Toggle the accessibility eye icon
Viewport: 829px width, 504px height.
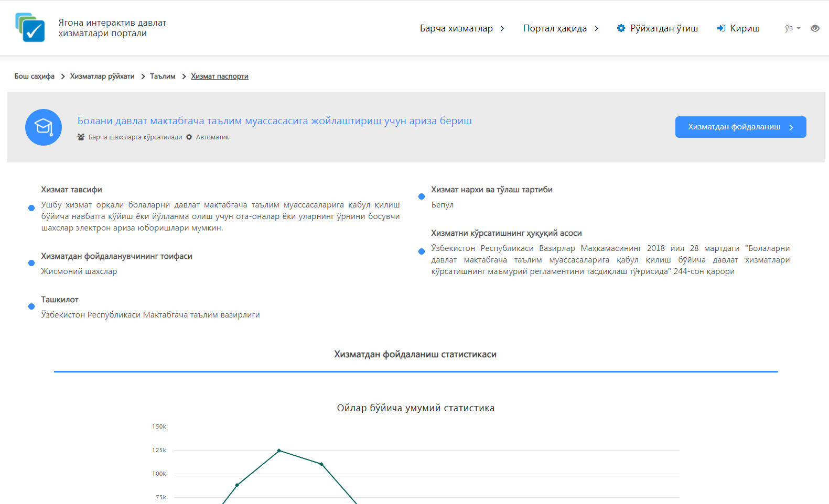point(815,28)
